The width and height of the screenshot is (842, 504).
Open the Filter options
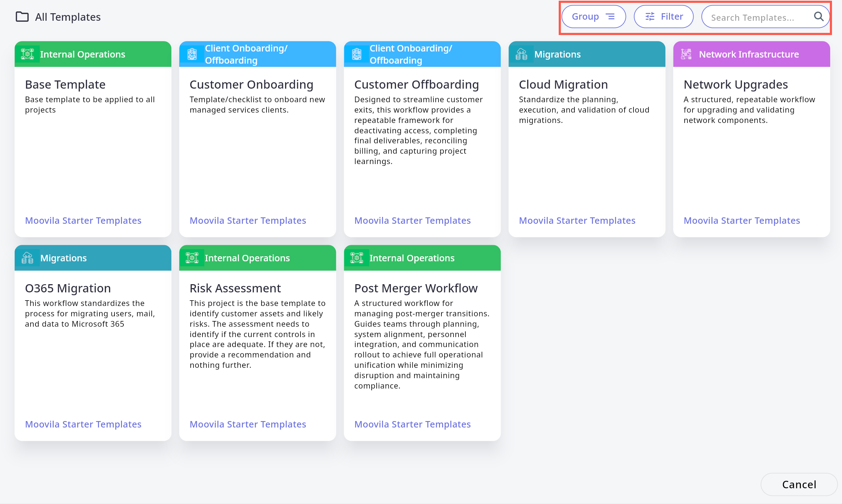(664, 16)
